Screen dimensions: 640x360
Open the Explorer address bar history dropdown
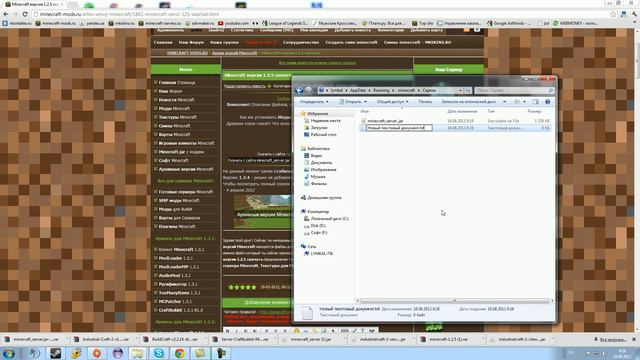coord(460,91)
